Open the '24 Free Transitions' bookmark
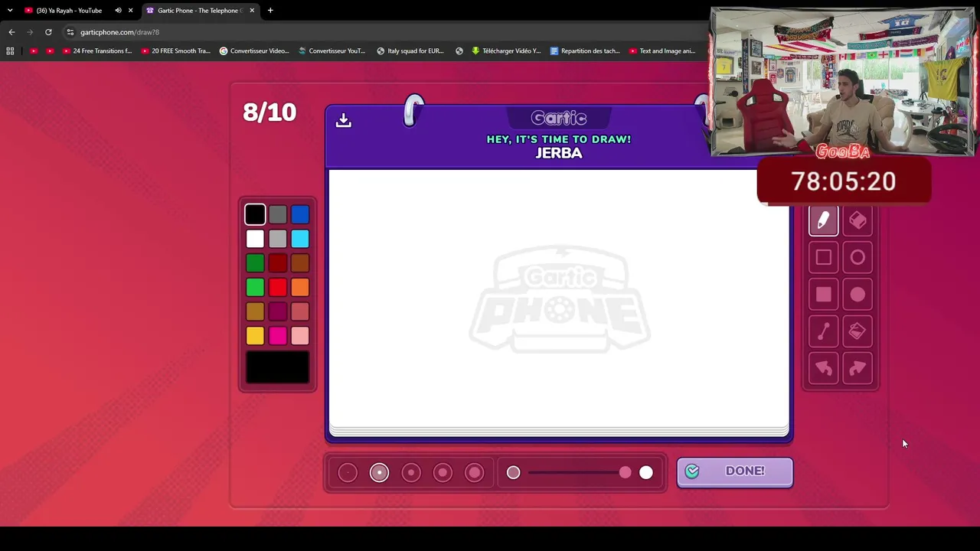This screenshot has width=980, height=551. point(97,51)
